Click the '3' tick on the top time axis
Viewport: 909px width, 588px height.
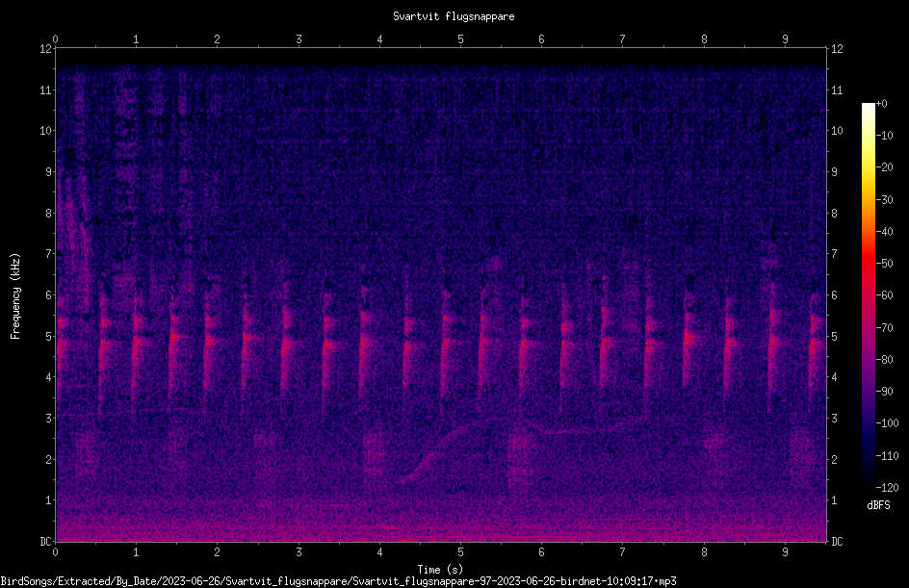(299, 39)
